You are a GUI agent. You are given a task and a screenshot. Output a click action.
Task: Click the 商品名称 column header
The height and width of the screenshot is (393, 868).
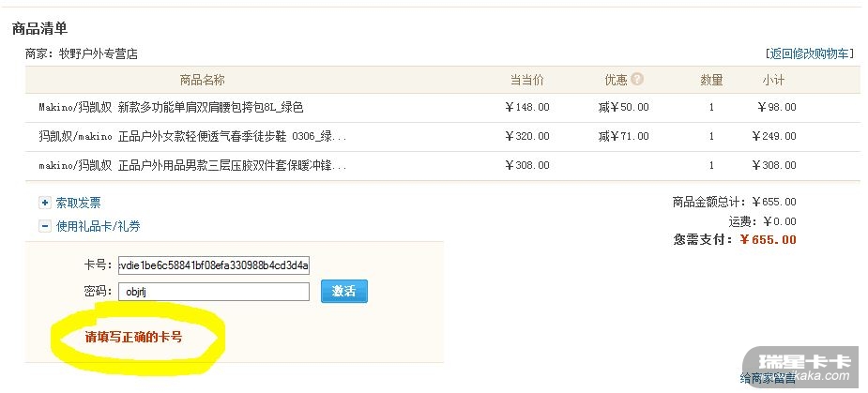[202, 80]
